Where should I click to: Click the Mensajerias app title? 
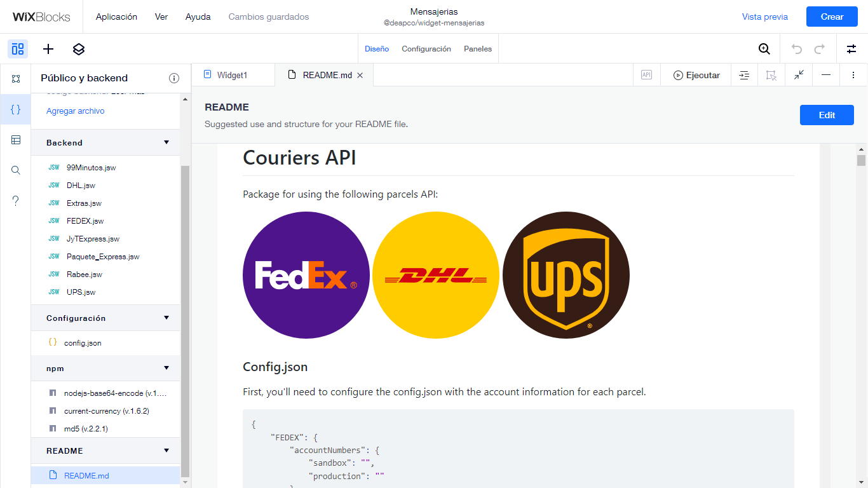click(x=434, y=11)
